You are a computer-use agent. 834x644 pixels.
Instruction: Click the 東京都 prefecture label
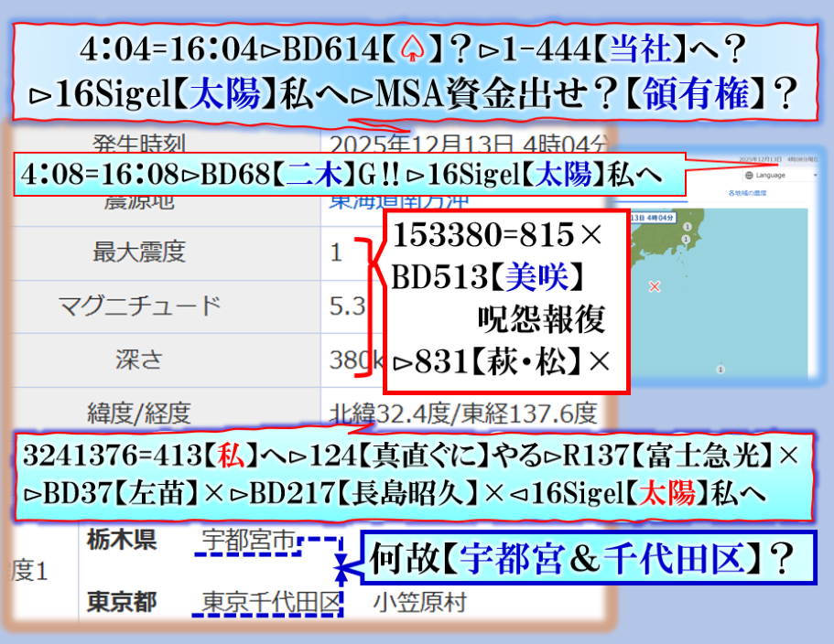121,603
